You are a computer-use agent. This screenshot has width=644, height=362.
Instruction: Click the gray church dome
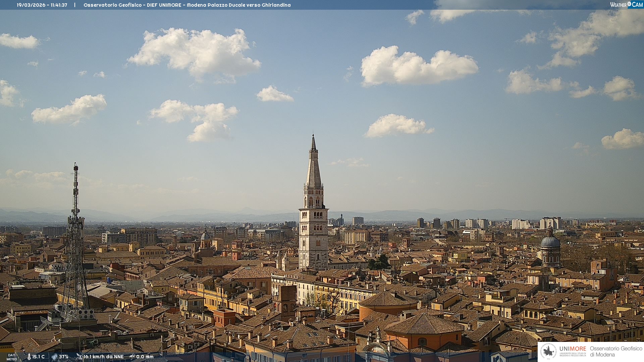click(550, 242)
